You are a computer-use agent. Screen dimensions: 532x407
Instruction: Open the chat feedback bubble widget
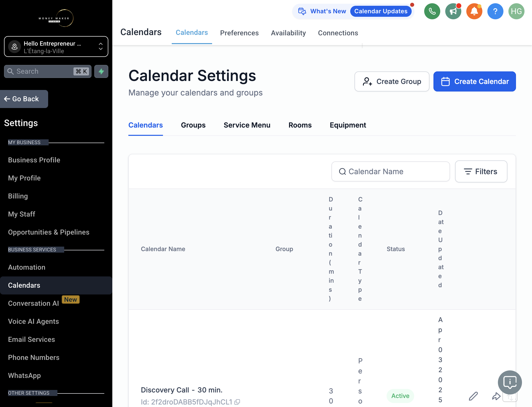click(x=510, y=382)
